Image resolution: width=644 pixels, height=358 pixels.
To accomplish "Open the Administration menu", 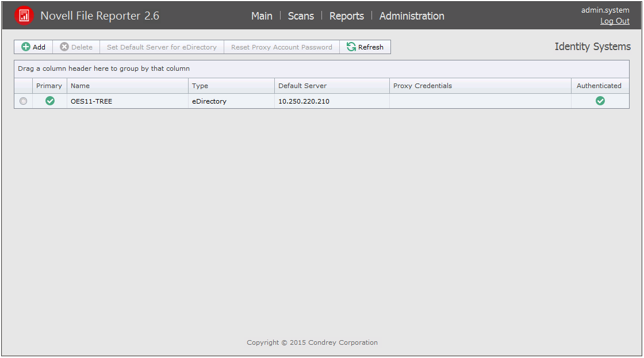I will click(412, 16).
